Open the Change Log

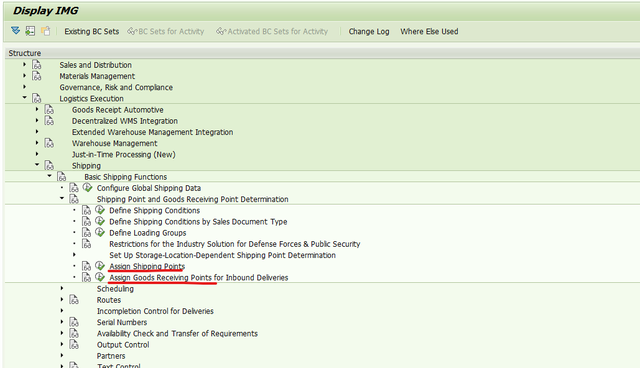pos(369,31)
